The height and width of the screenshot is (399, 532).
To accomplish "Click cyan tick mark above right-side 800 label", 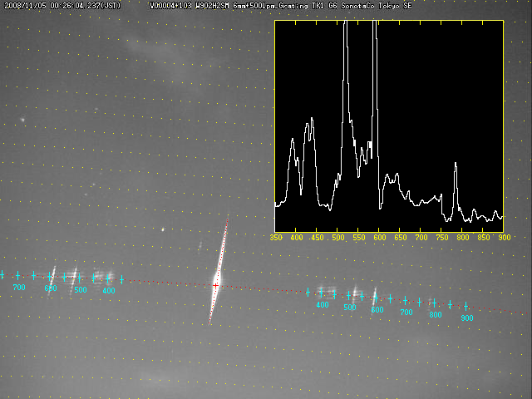I will 434,303.
